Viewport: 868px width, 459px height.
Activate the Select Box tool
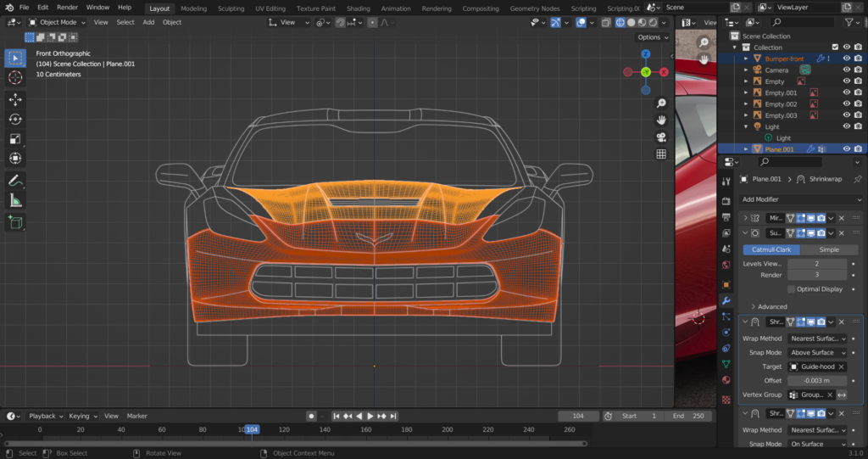point(15,59)
